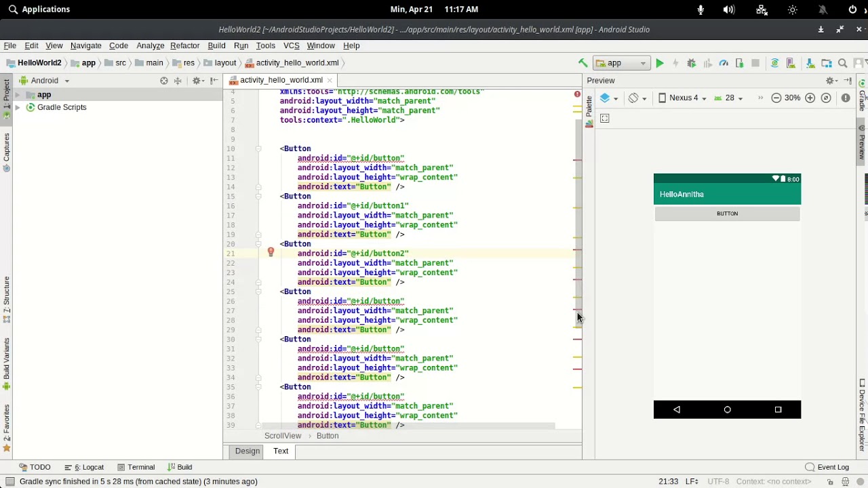This screenshot has height=488, width=868.
Task: Open the Event Log
Action: click(x=827, y=468)
